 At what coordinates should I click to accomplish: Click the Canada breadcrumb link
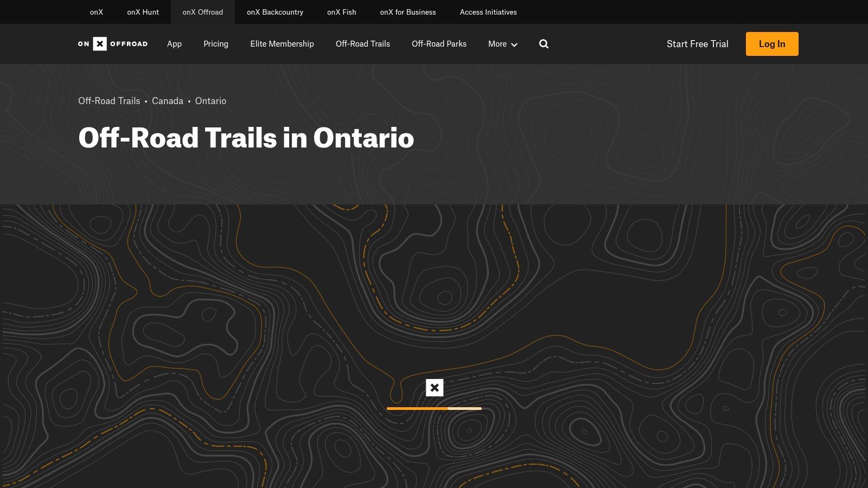[167, 101]
